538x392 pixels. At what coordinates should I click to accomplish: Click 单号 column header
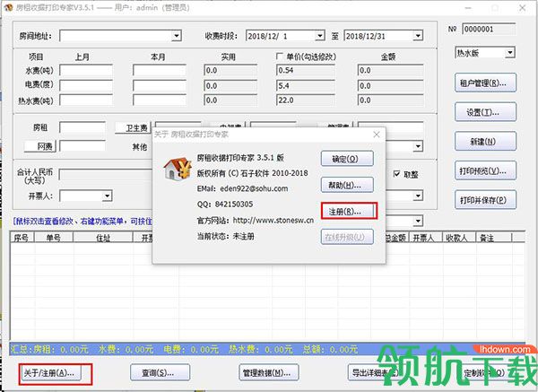click(x=54, y=237)
